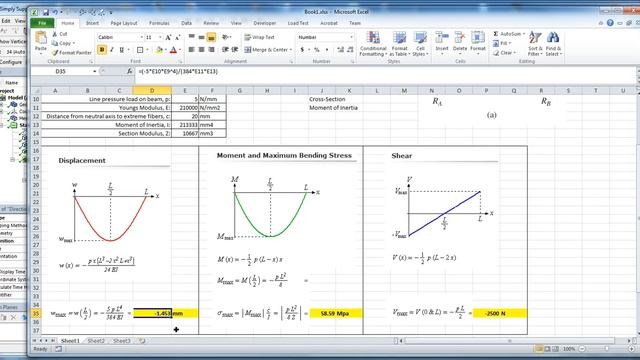Set Top Align vertical alignment
Viewport: 640px width, 360px height.
tap(191, 37)
